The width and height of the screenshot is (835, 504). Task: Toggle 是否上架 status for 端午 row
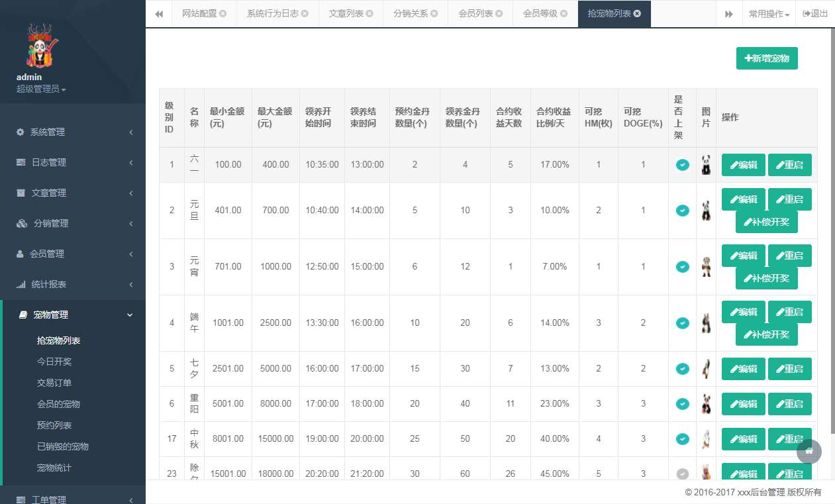(682, 323)
